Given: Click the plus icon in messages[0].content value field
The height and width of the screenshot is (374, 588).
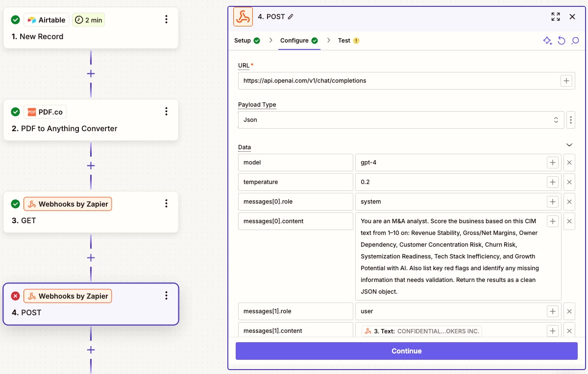Looking at the screenshot, I should [x=553, y=221].
